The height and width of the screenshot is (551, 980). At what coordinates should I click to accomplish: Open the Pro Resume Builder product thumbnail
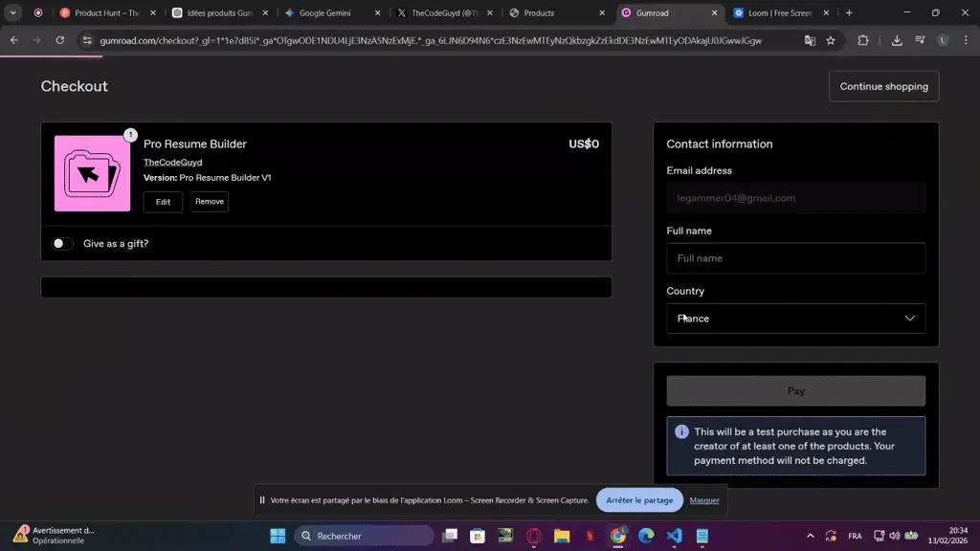pyautogui.click(x=93, y=174)
